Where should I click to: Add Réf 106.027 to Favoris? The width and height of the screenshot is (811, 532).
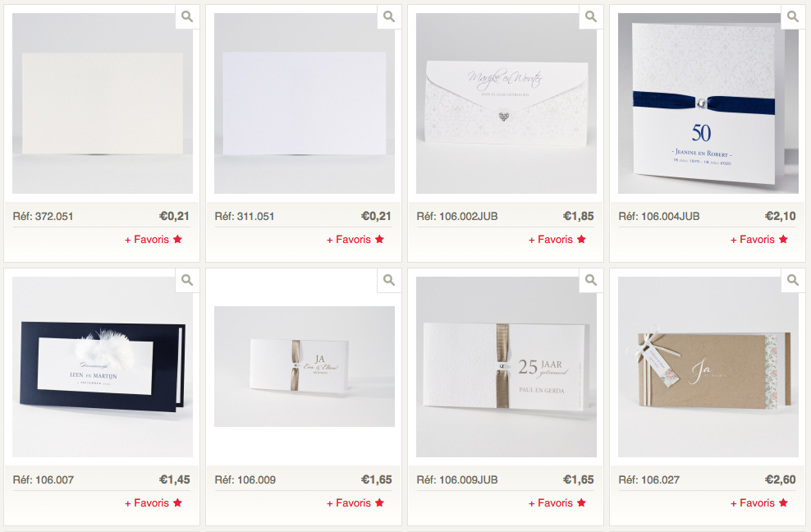758,502
